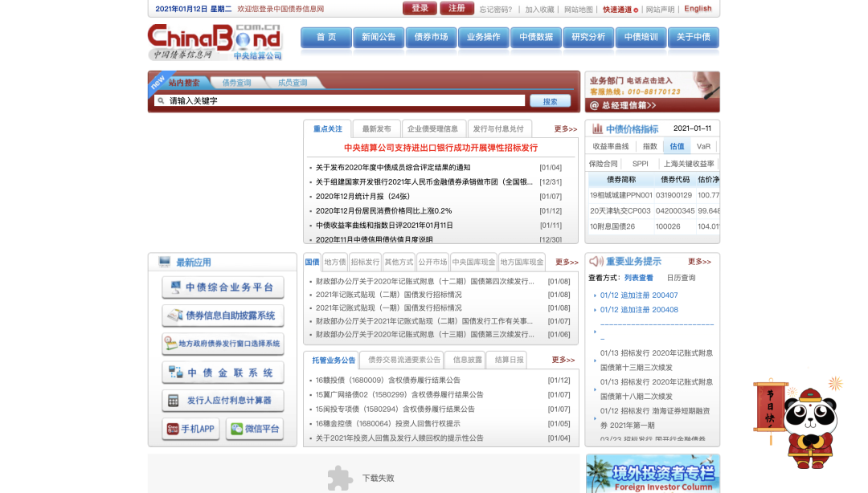
Task: Open the 微信平台 WeChat icon
Action: 254,429
